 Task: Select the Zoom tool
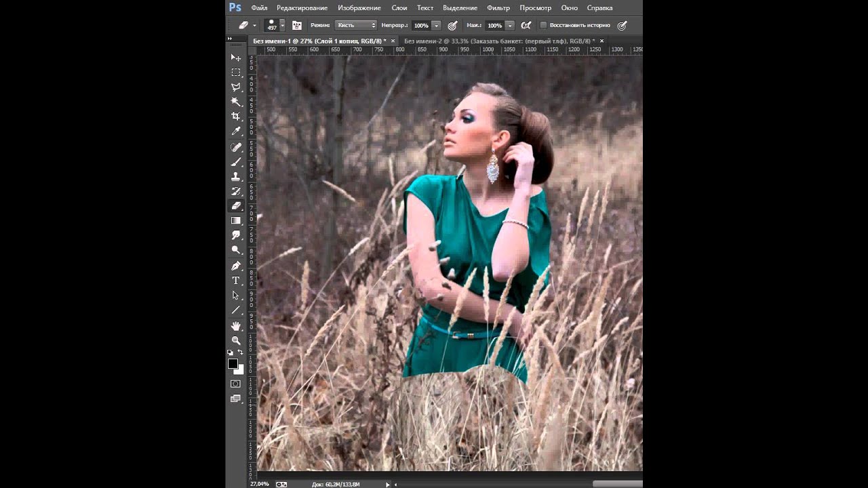click(236, 340)
